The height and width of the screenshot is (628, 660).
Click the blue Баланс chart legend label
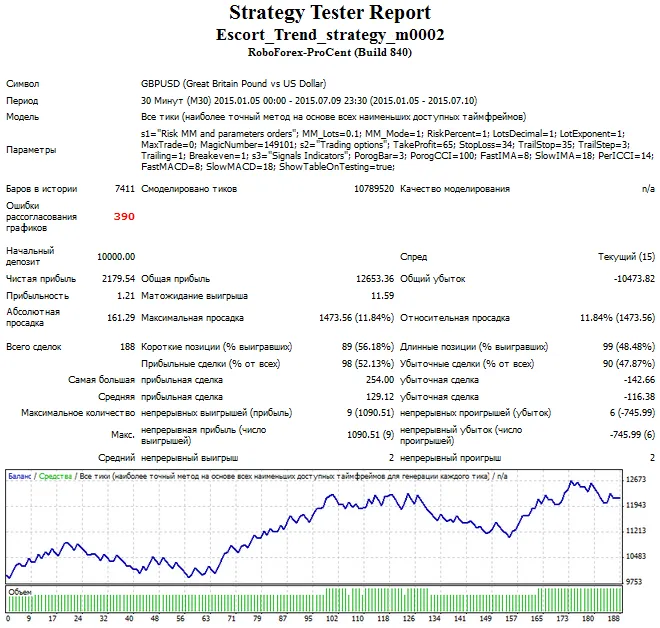19,478
